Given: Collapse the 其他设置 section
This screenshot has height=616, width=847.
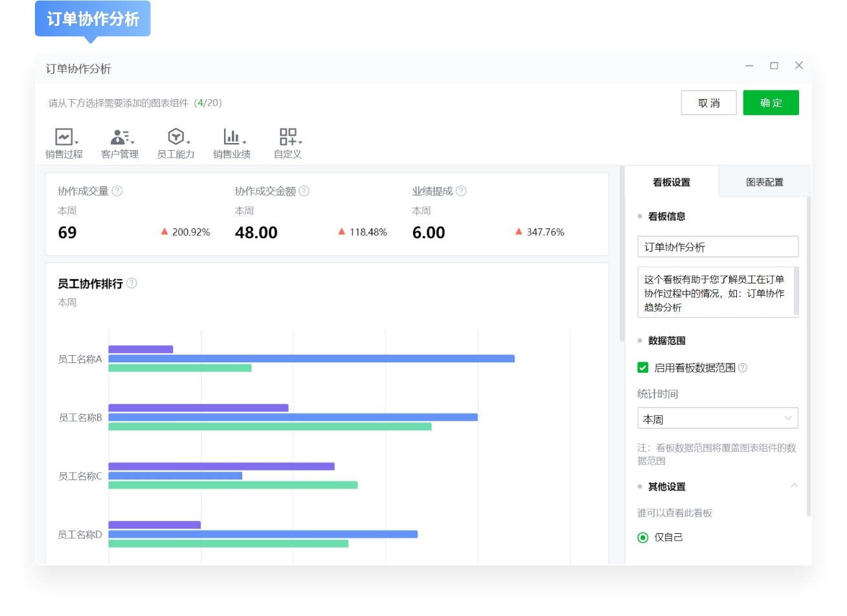Looking at the screenshot, I should tap(795, 486).
